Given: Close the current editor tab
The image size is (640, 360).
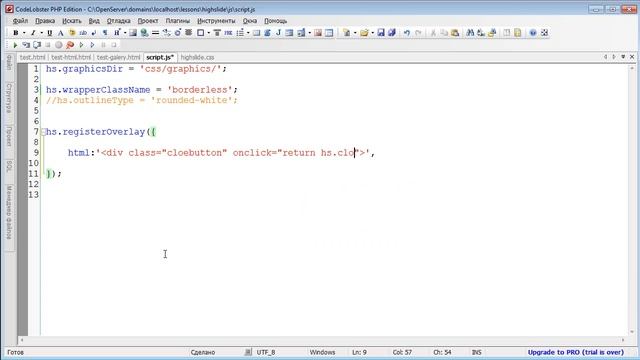Looking at the screenshot, I should tap(632, 57).
